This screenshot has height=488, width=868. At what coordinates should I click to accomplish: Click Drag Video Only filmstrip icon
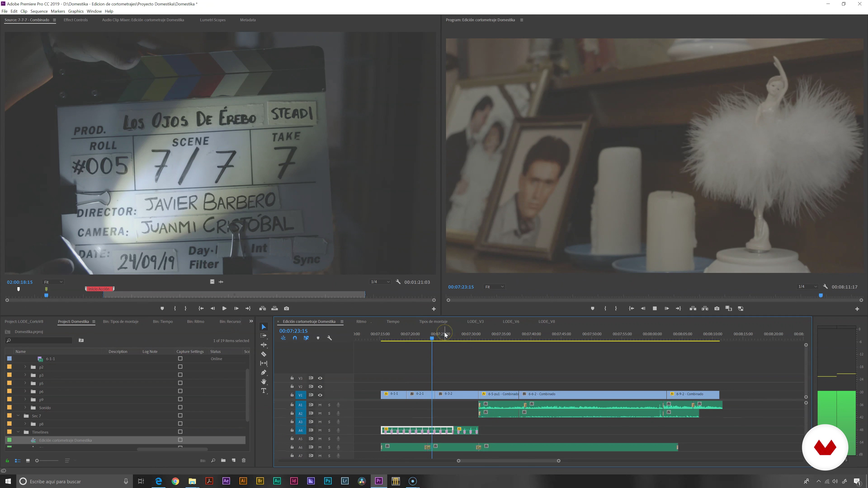[x=212, y=282]
